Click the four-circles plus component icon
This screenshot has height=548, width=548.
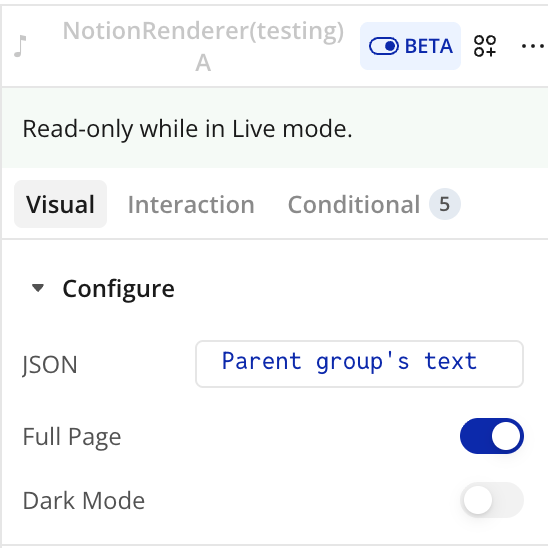pyautogui.click(x=485, y=46)
